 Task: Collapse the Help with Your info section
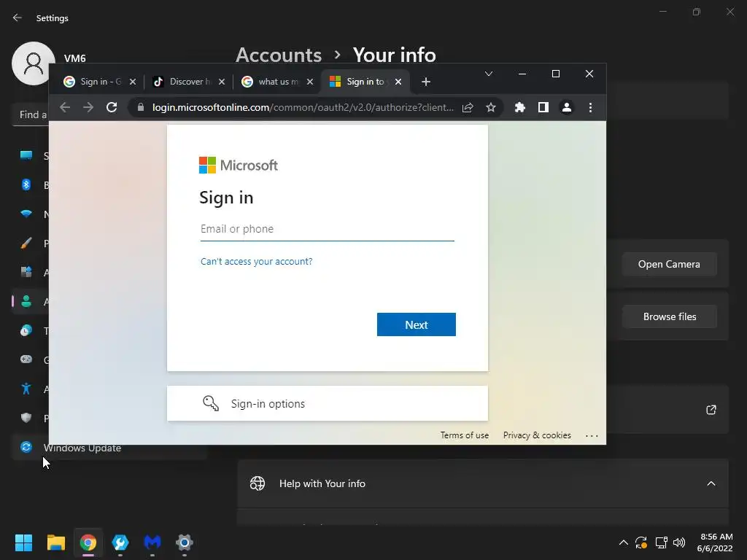[711, 484]
